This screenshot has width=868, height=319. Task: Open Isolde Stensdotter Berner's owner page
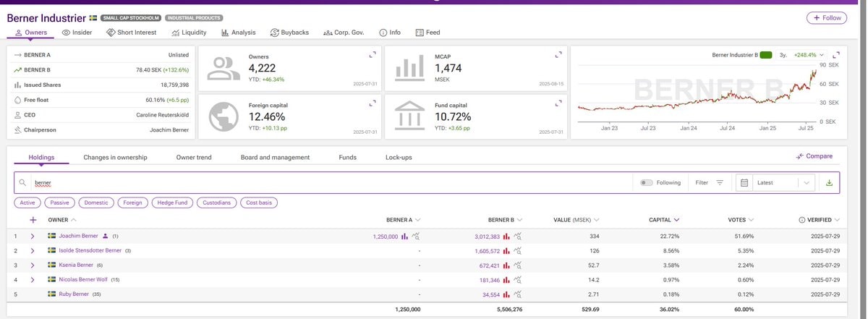tap(90, 250)
